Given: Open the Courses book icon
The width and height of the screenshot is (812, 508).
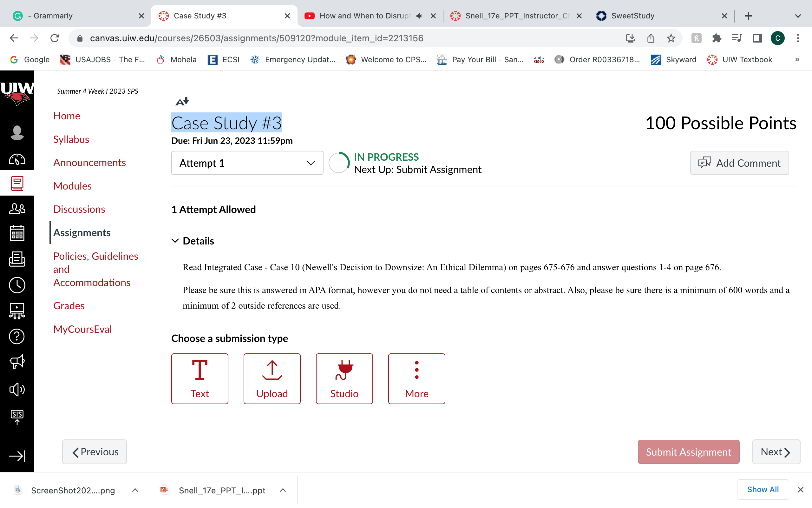Looking at the screenshot, I should click(17, 184).
